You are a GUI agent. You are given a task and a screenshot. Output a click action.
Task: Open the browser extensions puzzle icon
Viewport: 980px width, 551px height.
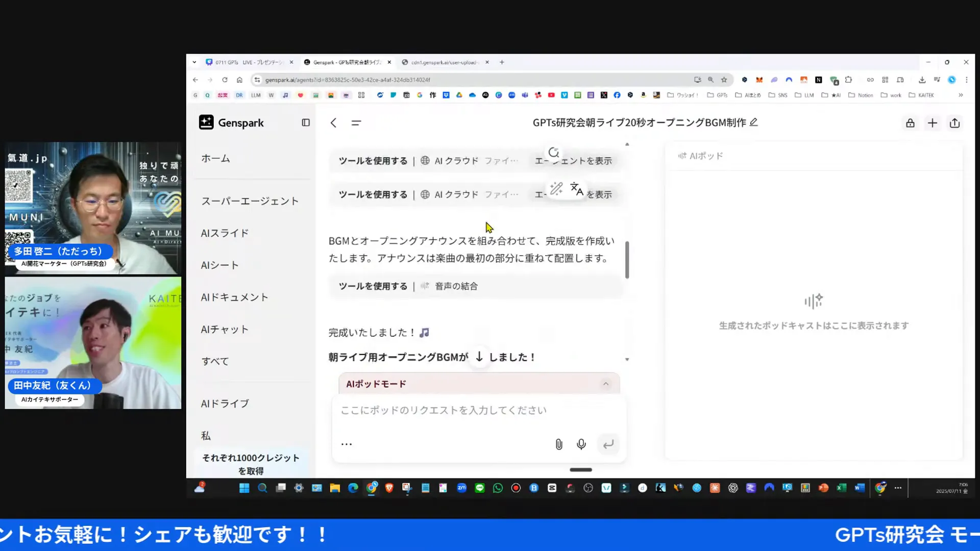(x=849, y=80)
